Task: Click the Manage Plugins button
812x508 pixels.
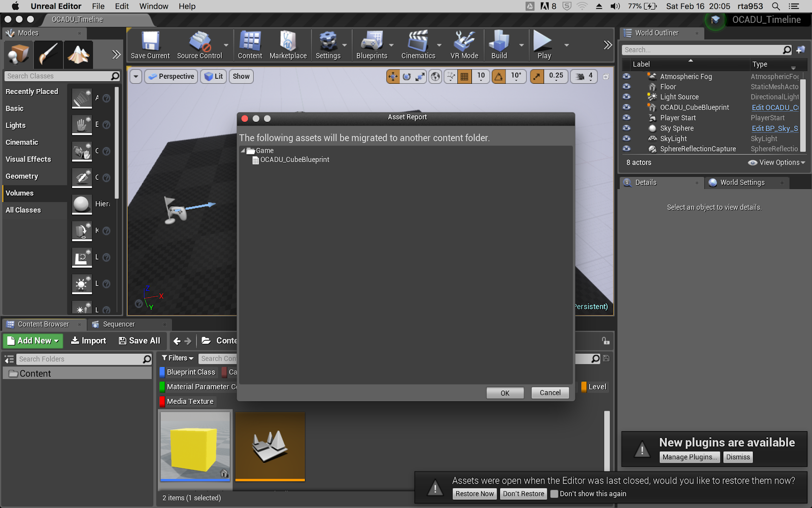Action: point(690,457)
